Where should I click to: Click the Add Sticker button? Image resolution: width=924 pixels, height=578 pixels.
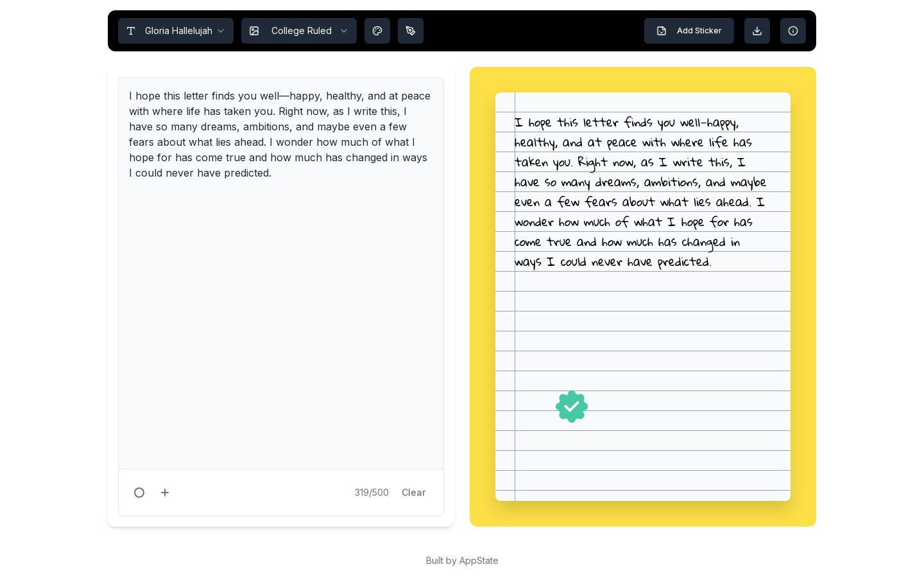689,31
